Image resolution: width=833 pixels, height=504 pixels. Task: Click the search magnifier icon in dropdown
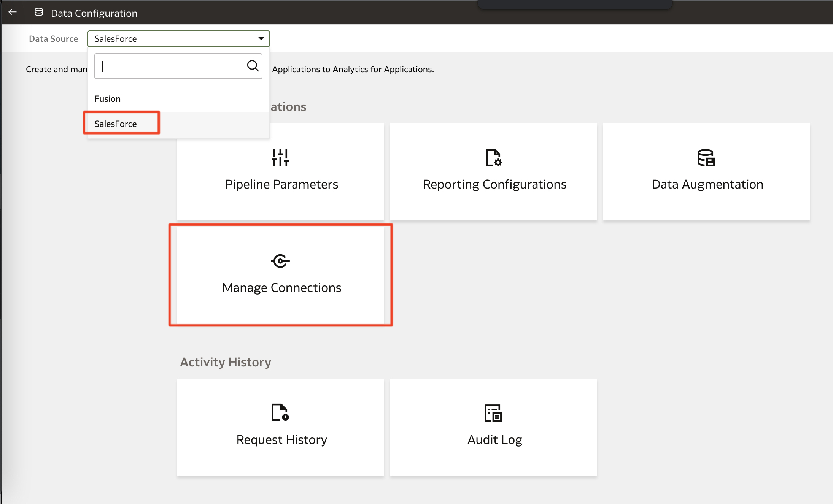253,66
